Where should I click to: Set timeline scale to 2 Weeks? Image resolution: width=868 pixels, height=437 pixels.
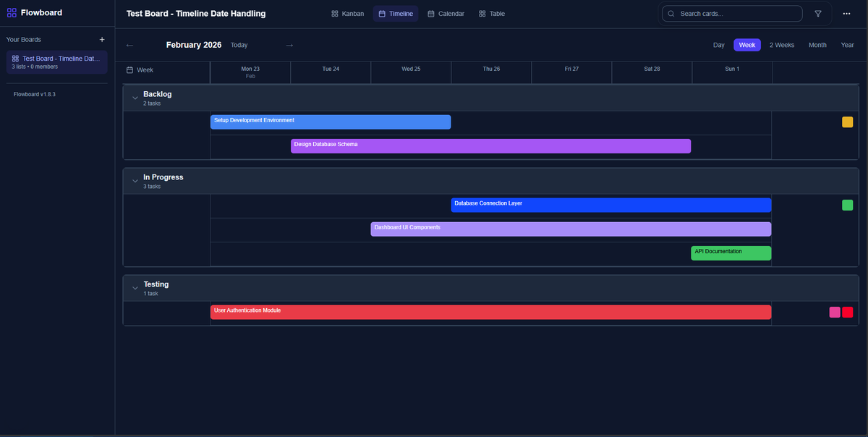click(x=781, y=45)
